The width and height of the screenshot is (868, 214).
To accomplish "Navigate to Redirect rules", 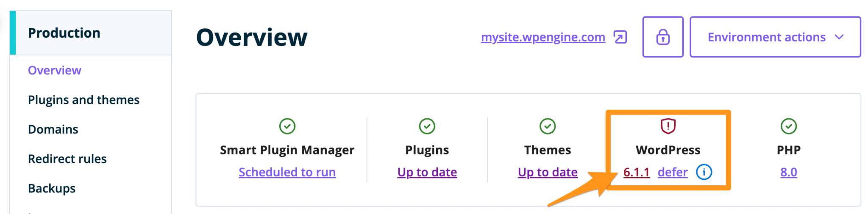I will (67, 159).
